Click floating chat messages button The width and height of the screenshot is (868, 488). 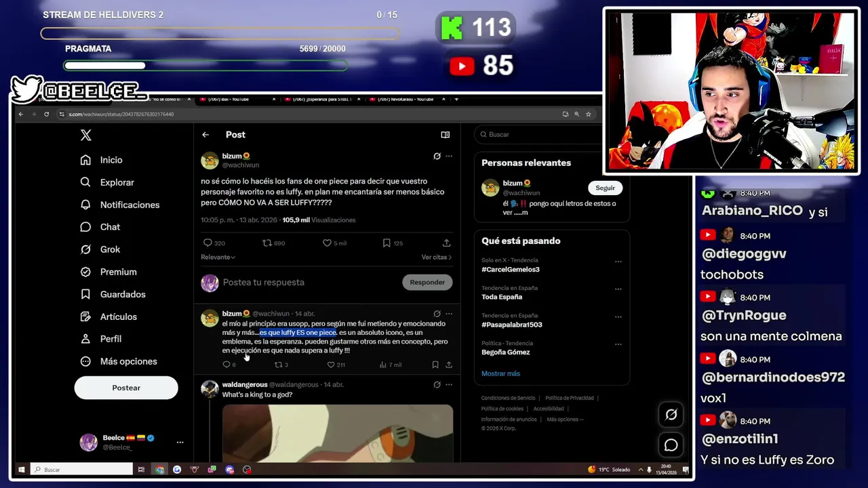tap(671, 445)
